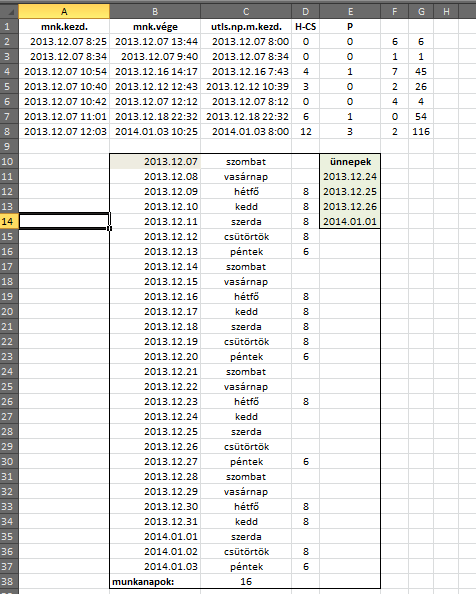Select column A header
This screenshot has width=476, height=594.
click(64, 12)
